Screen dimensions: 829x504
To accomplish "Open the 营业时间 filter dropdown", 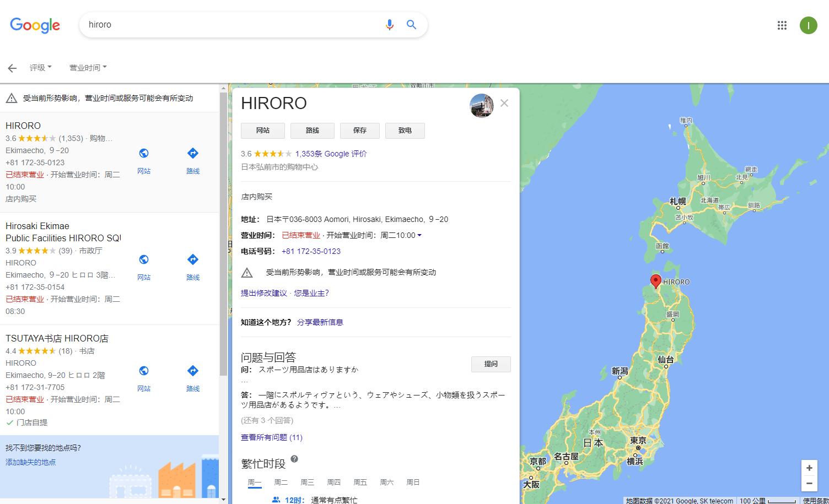I will click(x=87, y=67).
